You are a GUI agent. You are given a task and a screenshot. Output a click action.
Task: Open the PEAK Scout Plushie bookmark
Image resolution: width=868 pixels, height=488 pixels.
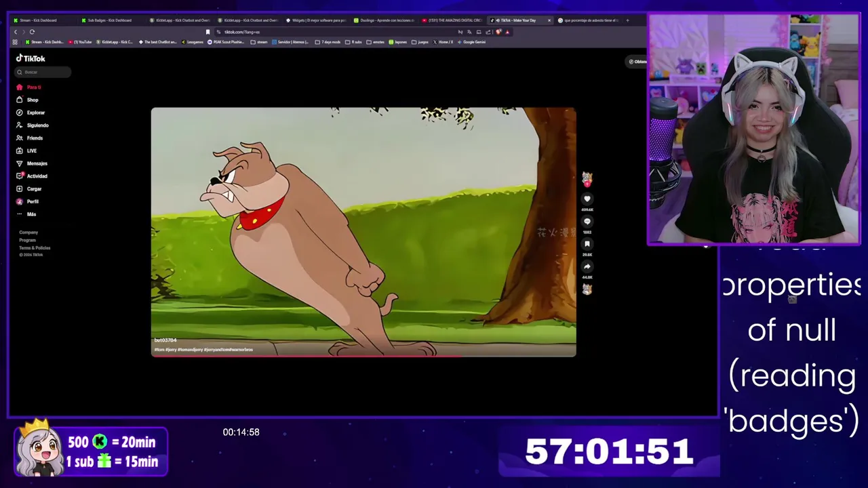[x=226, y=42]
